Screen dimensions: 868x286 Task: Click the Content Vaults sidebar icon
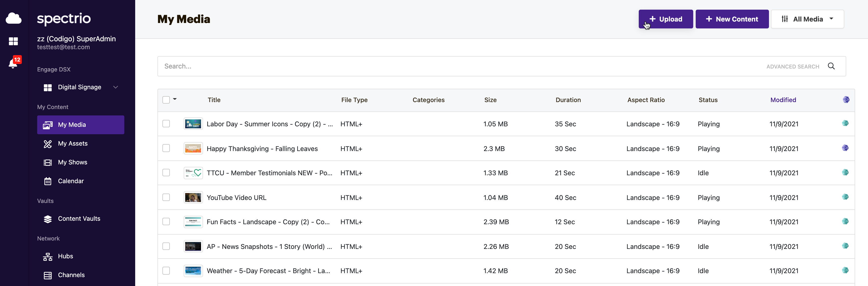pyautogui.click(x=48, y=219)
